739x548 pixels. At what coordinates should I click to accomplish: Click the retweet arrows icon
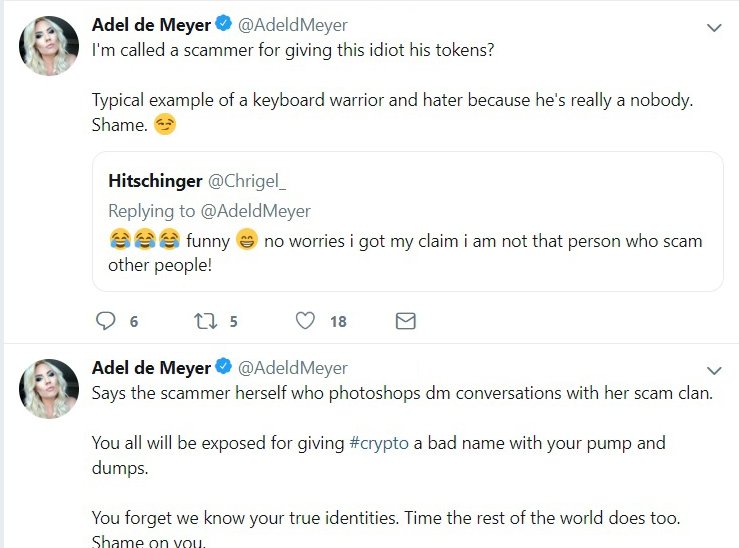[205, 321]
